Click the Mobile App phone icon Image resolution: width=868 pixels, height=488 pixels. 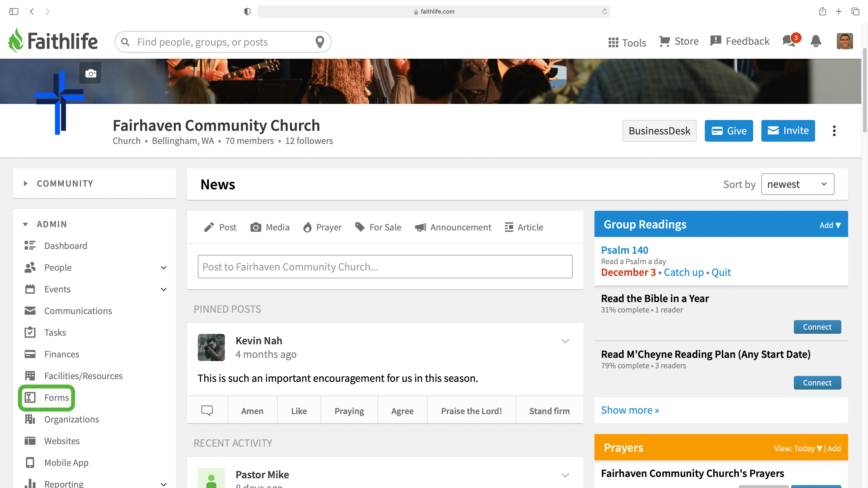30,462
